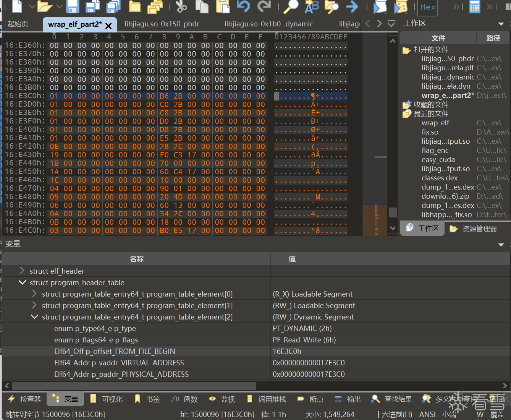The width and height of the screenshot is (511, 420).
Task: Open the Calculator icon
Action: (475, 6)
